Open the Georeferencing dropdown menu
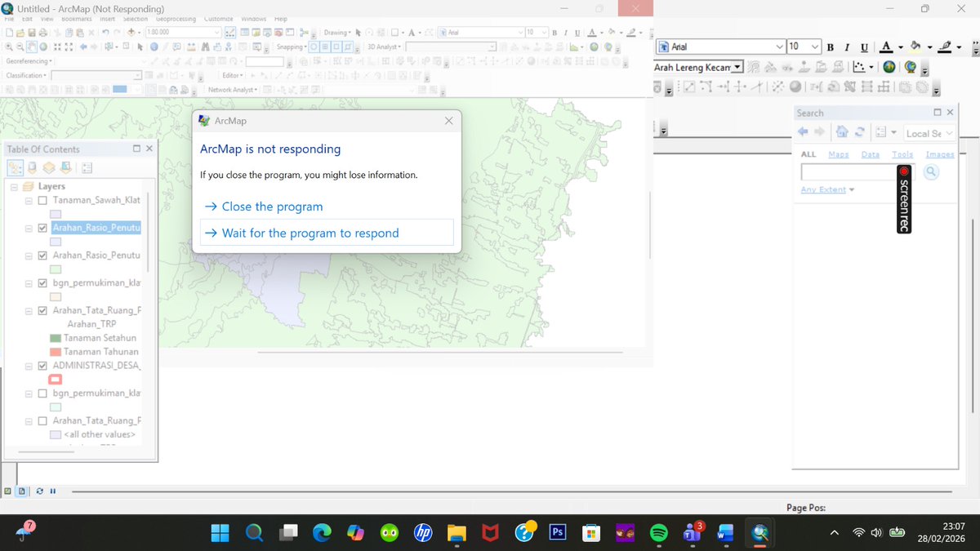980x551 pixels. (29, 61)
